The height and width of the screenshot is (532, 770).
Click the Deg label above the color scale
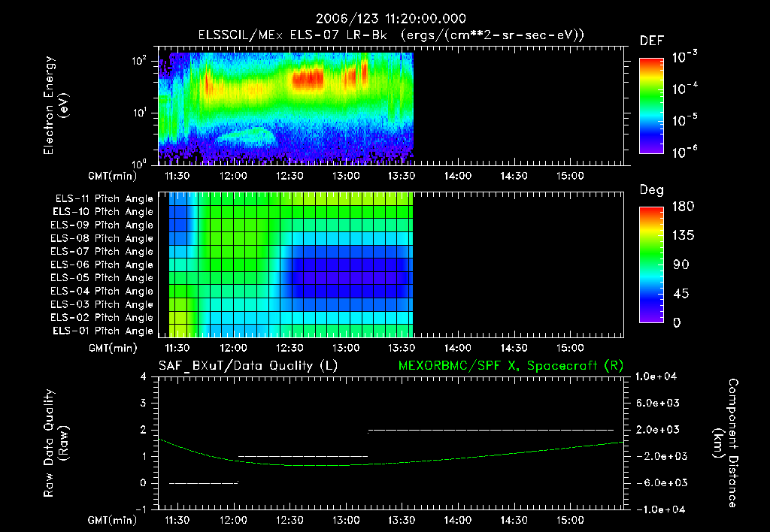[652, 190]
